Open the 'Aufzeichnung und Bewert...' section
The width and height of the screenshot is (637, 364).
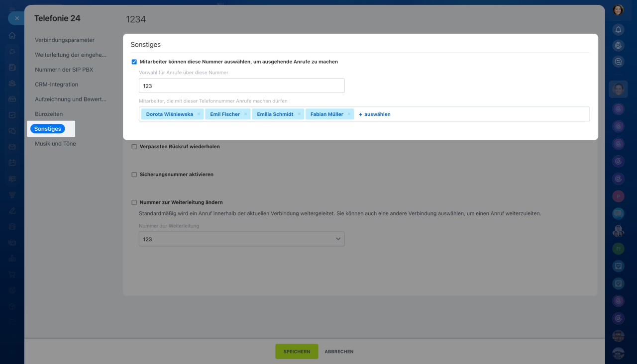[71, 99]
